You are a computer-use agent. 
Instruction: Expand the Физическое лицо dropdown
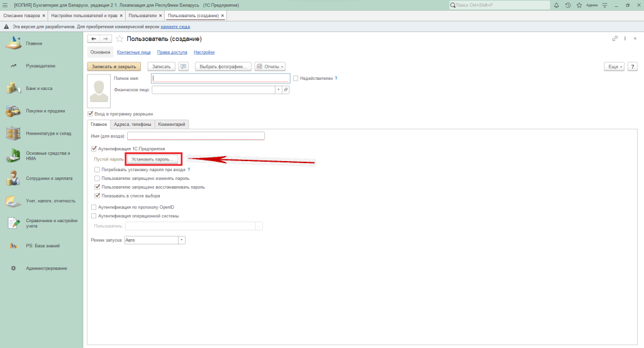coord(278,90)
